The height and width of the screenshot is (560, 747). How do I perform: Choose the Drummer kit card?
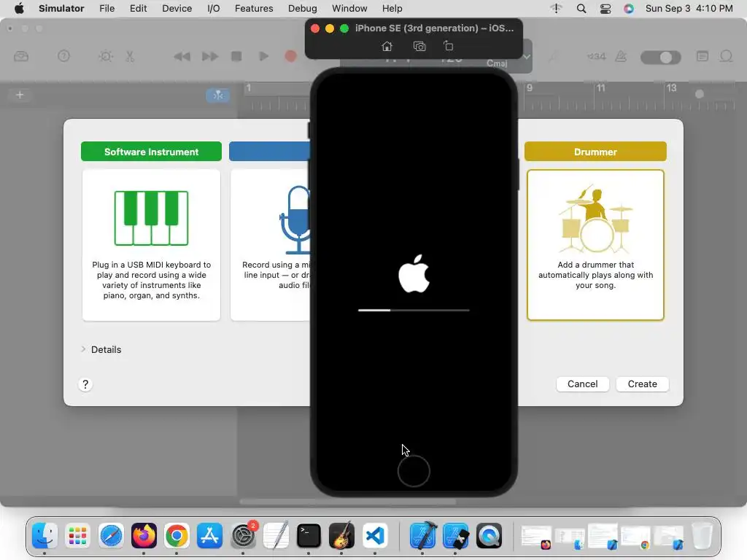tap(595, 245)
